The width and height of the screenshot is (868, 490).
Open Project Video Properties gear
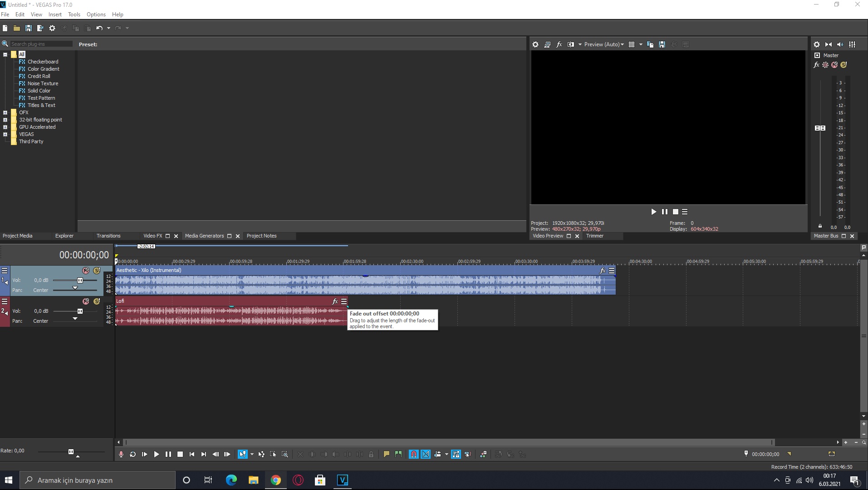535,44
